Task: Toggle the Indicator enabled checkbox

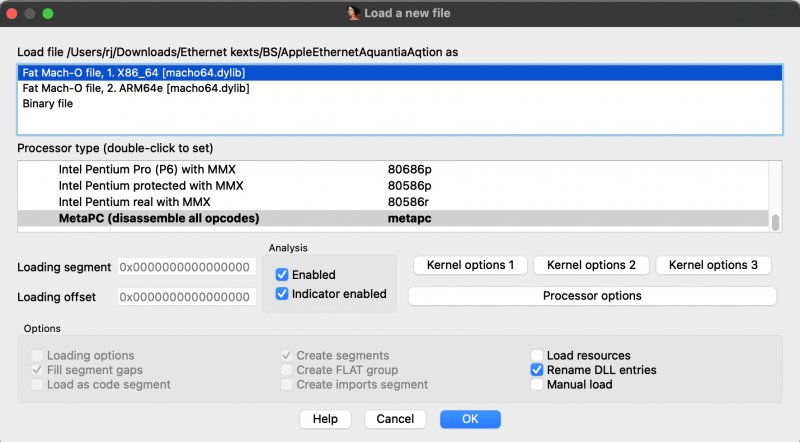Action: tap(282, 293)
